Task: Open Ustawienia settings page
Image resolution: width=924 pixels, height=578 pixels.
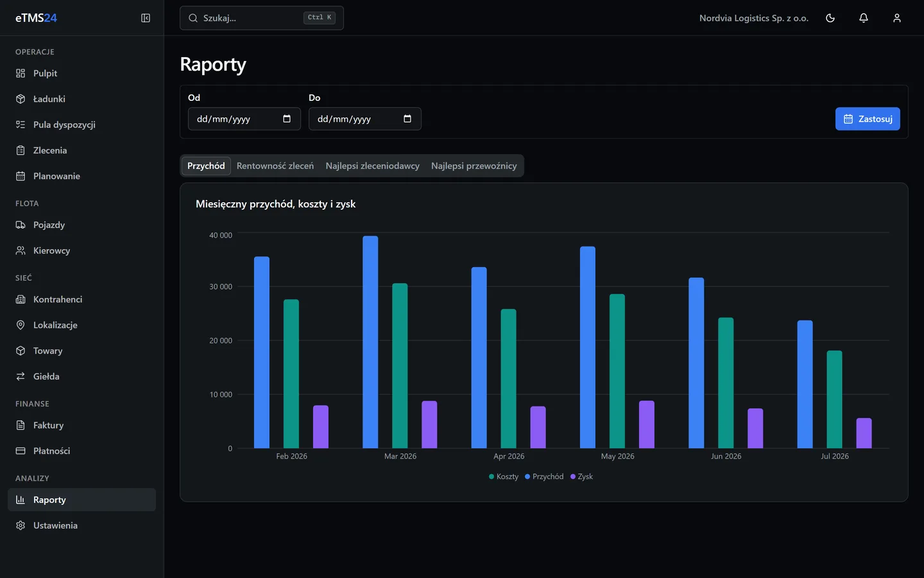Action: 81,525
